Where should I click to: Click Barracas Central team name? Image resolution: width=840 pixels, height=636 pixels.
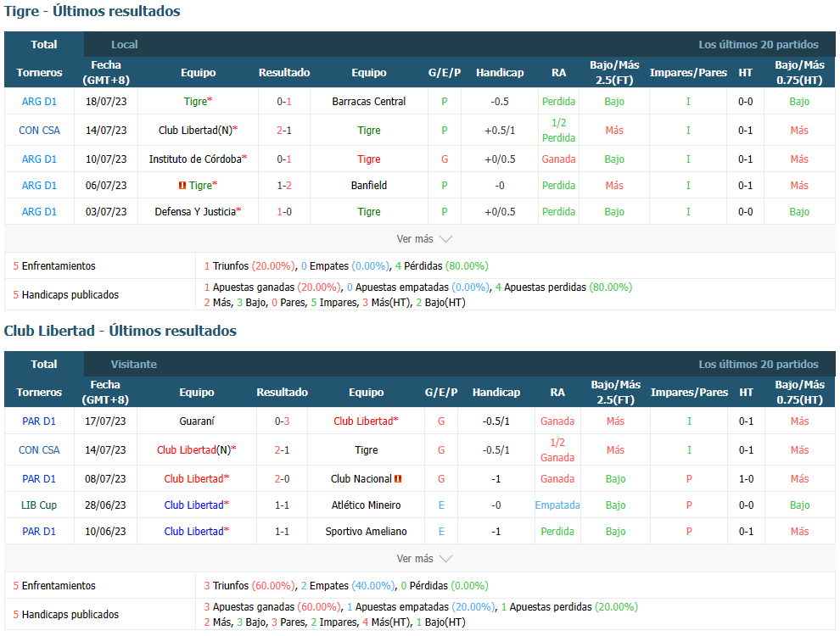[x=368, y=101]
